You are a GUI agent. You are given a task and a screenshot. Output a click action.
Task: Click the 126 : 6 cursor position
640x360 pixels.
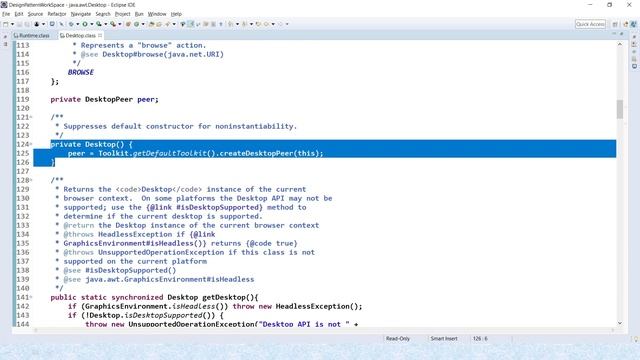pos(480,339)
